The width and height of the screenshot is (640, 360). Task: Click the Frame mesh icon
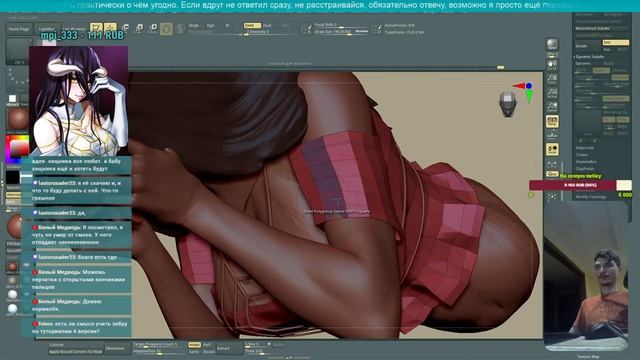click(552, 197)
